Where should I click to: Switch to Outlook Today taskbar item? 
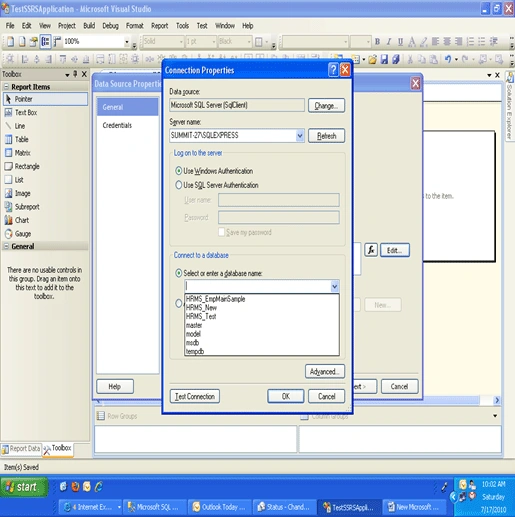(x=219, y=507)
